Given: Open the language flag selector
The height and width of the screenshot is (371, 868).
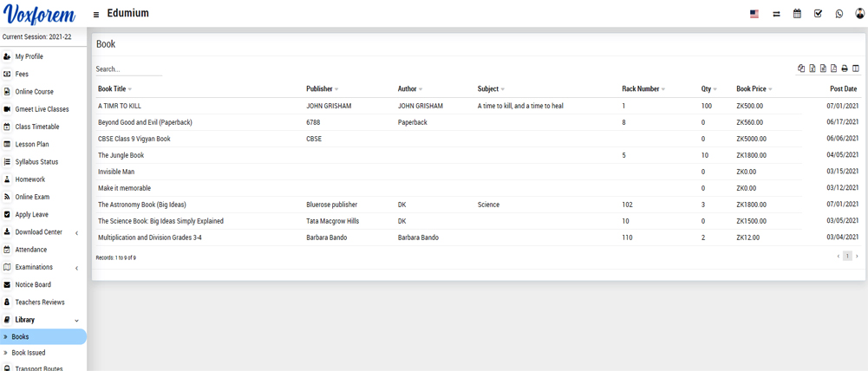Looking at the screenshot, I should tap(754, 14).
